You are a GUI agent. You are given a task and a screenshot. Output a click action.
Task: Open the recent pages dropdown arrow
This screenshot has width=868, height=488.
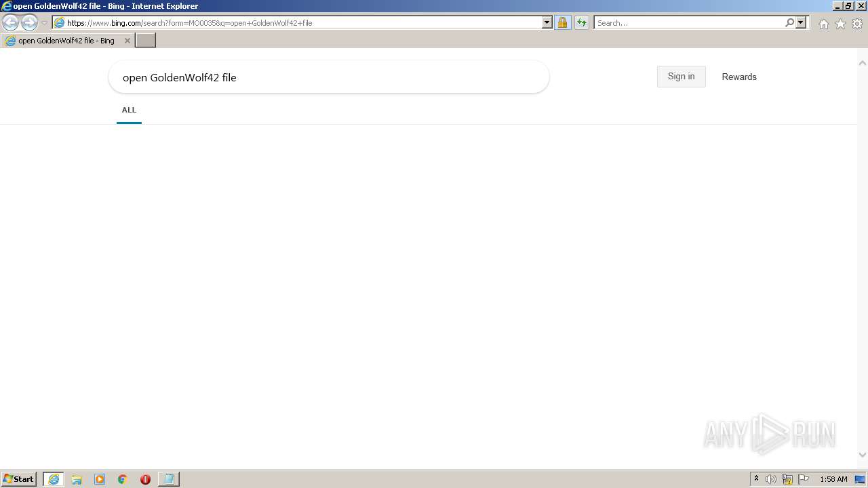(44, 23)
